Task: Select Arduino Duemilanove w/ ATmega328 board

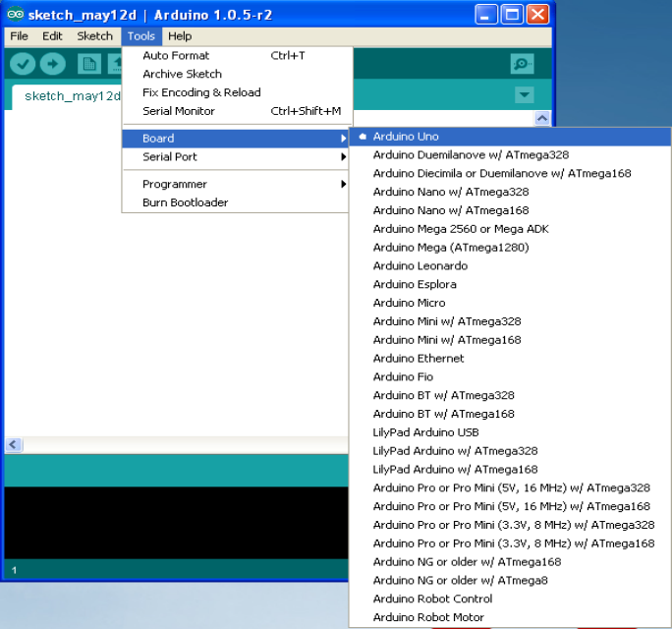Action: point(510,154)
